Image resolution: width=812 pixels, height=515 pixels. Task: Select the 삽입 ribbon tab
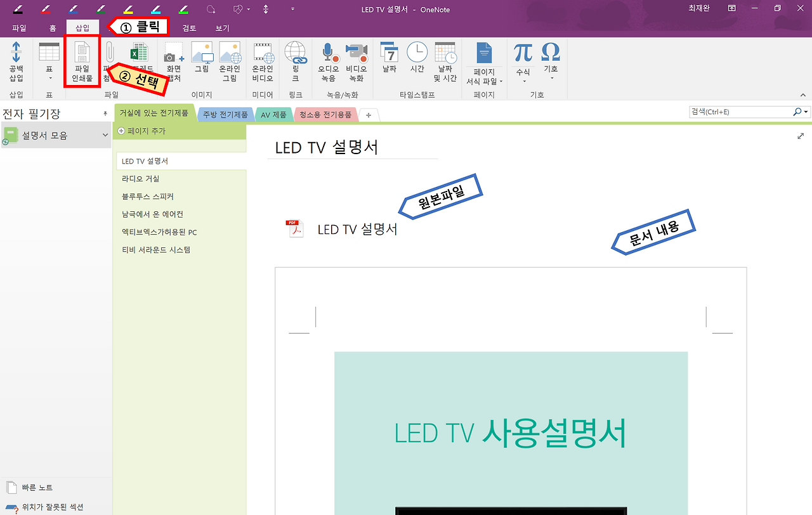point(82,28)
